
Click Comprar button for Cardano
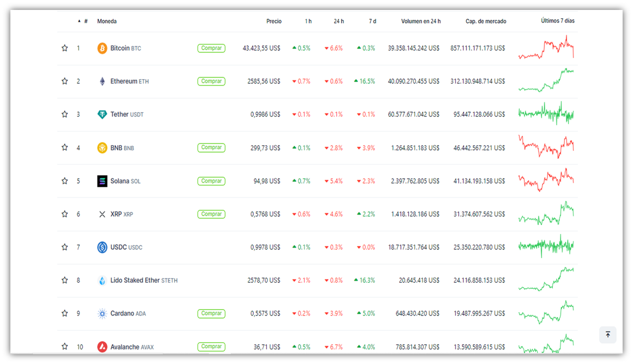pos(211,313)
